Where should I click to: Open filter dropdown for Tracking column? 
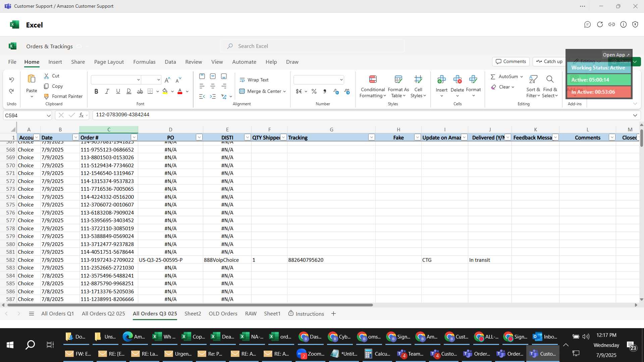pyautogui.click(x=371, y=137)
